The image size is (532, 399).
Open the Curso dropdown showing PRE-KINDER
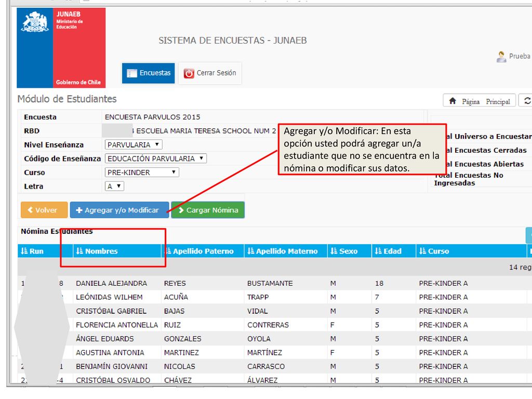click(x=142, y=172)
